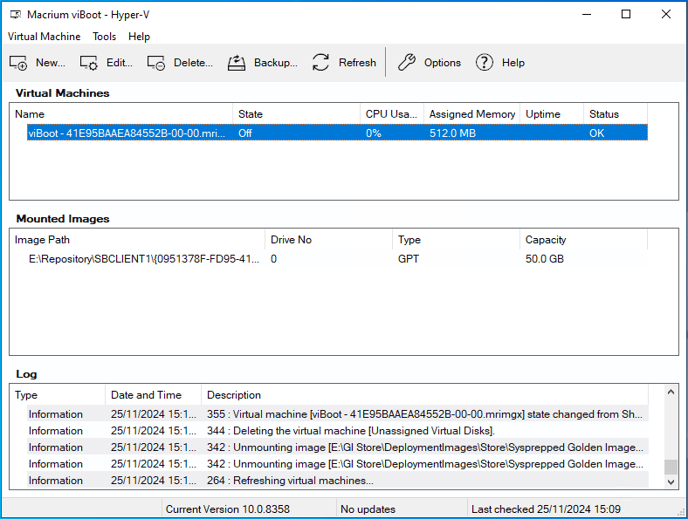This screenshot has width=688, height=519.
Task: Click the 512.0 MB assigned memory cell
Action: 452,133
